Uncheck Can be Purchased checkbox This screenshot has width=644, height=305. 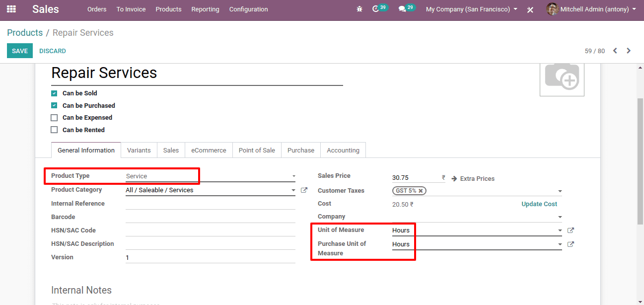[54, 106]
